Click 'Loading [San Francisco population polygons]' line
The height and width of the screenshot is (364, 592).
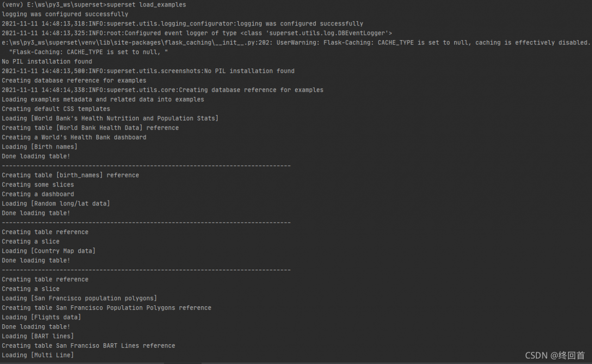pyautogui.click(x=79, y=298)
